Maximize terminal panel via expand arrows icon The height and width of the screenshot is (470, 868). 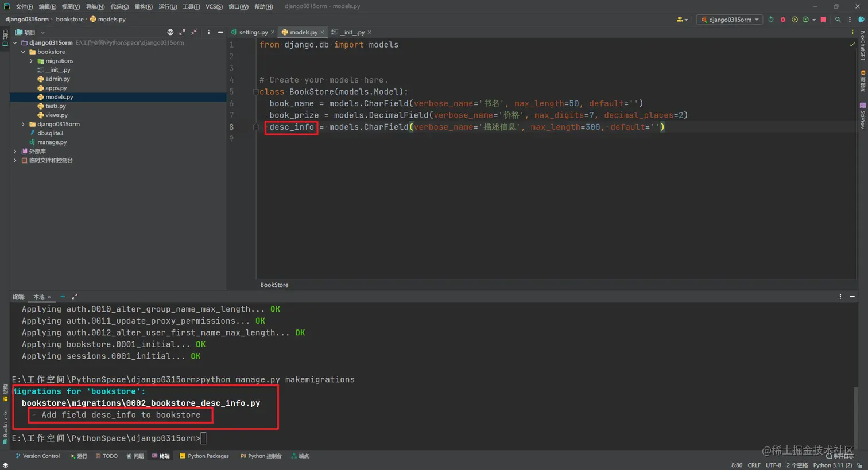coord(74,297)
